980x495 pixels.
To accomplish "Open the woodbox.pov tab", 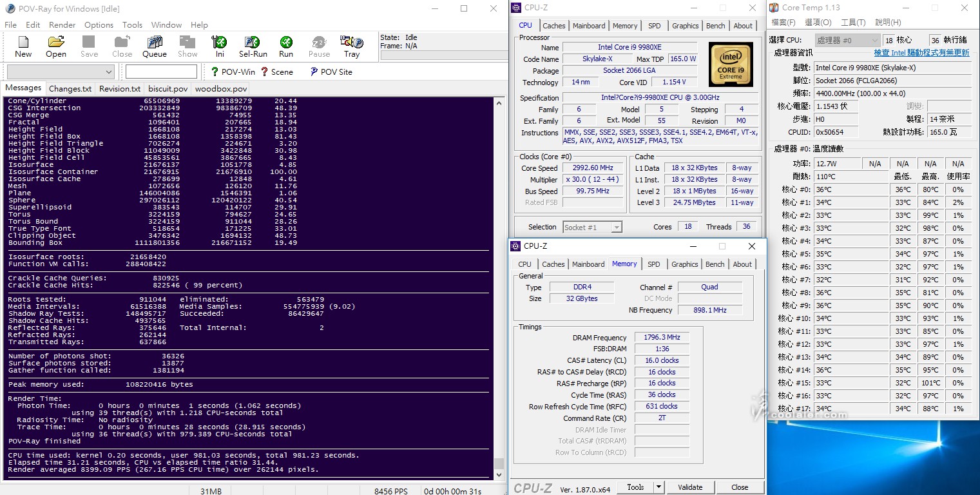I will coord(220,88).
